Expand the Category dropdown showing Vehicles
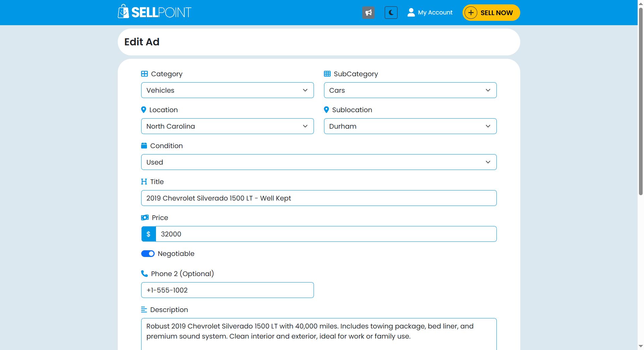This screenshot has height=350, width=644. tap(227, 90)
